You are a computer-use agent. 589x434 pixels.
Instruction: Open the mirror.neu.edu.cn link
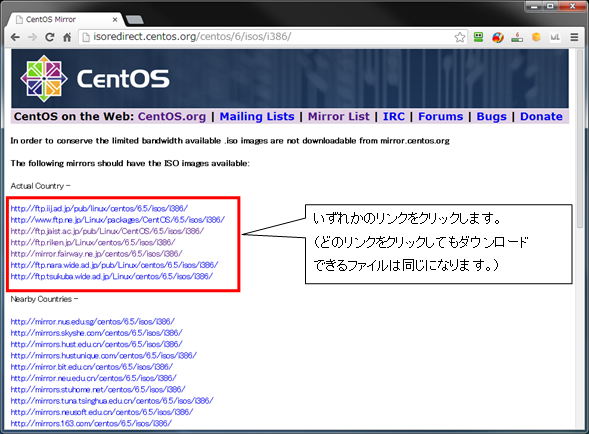pyautogui.click(x=93, y=378)
